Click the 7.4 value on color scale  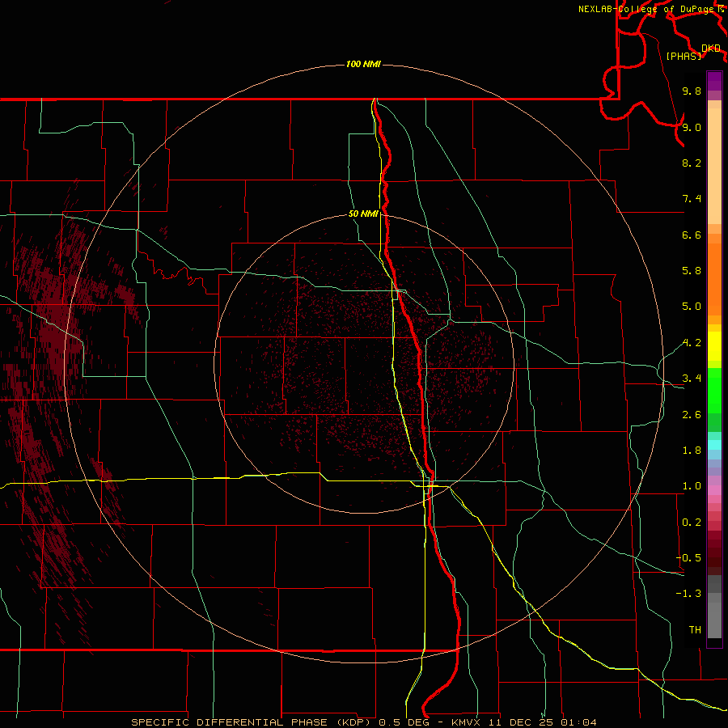[x=692, y=199]
